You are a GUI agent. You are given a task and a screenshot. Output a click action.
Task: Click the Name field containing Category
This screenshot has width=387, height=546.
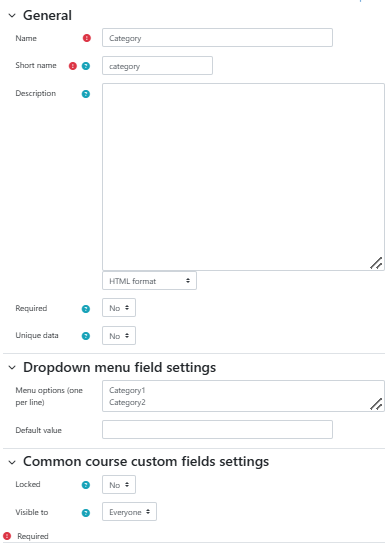pos(217,38)
